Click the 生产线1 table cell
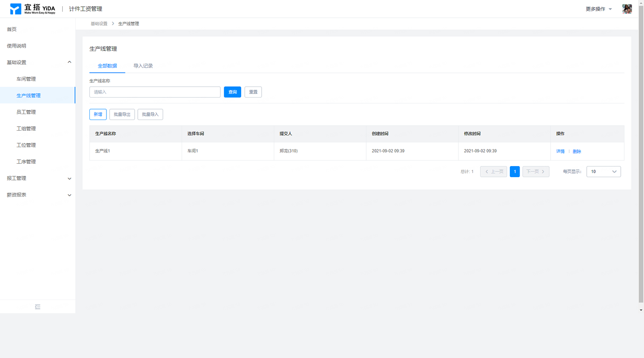 [136, 151]
